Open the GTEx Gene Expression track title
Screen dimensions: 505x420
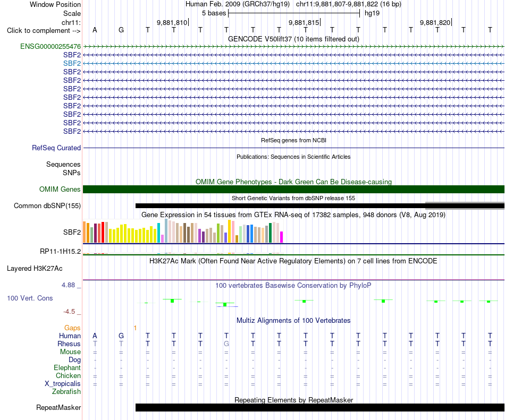pyautogui.click(x=293, y=215)
